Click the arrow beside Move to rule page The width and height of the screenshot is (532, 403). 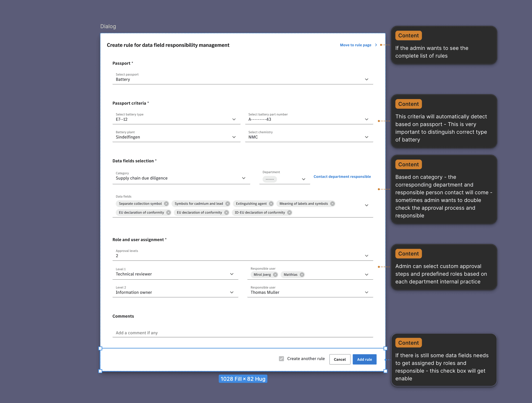[x=376, y=45]
